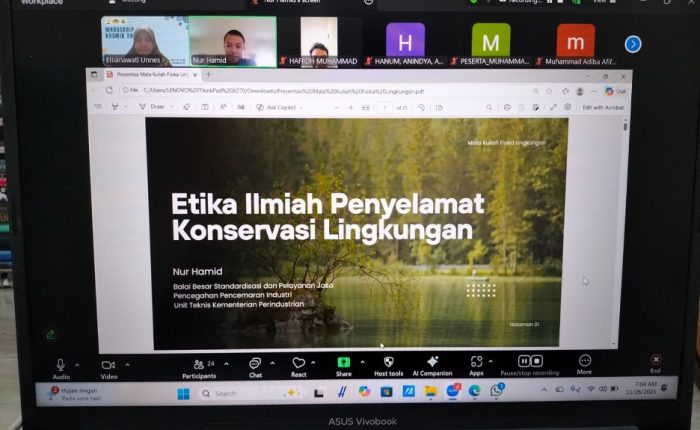Click the green Share screen button

click(344, 365)
